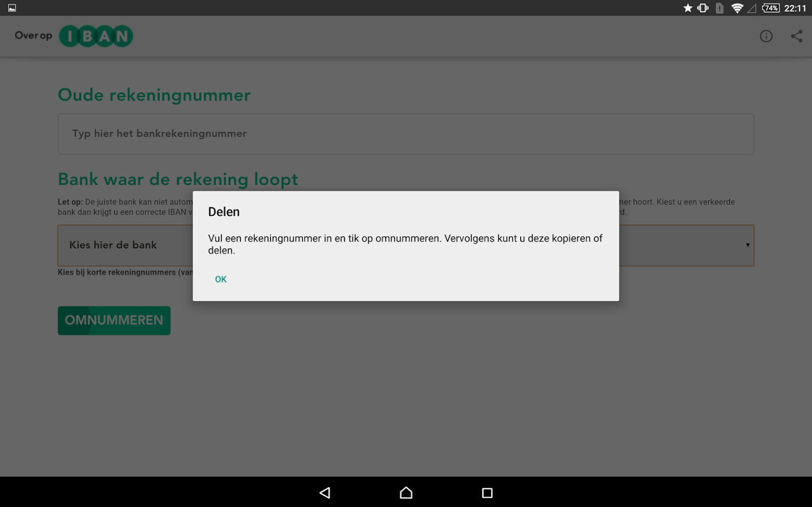
Task: Tap the OK button in Delen dialog
Action: 220,279
